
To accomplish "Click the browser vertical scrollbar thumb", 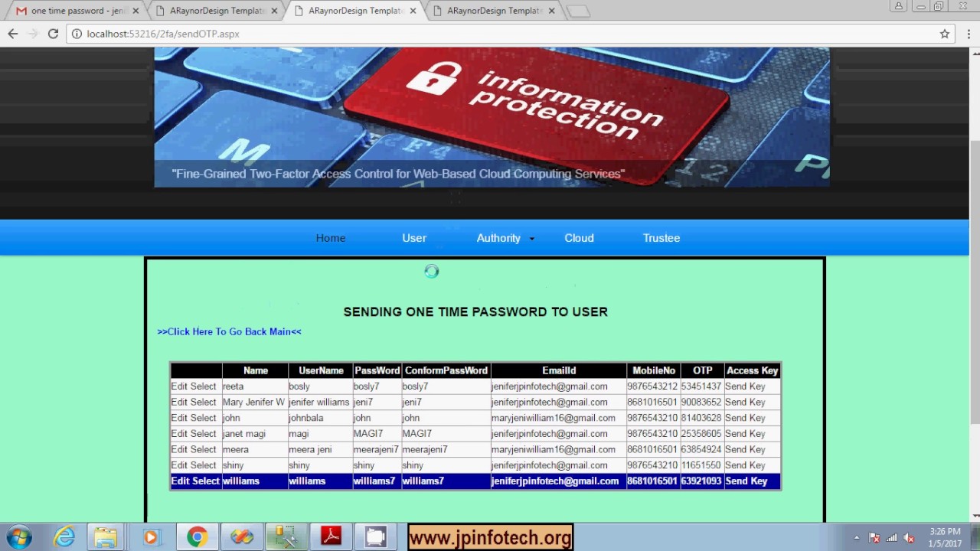I will click(x=974, y=282).
